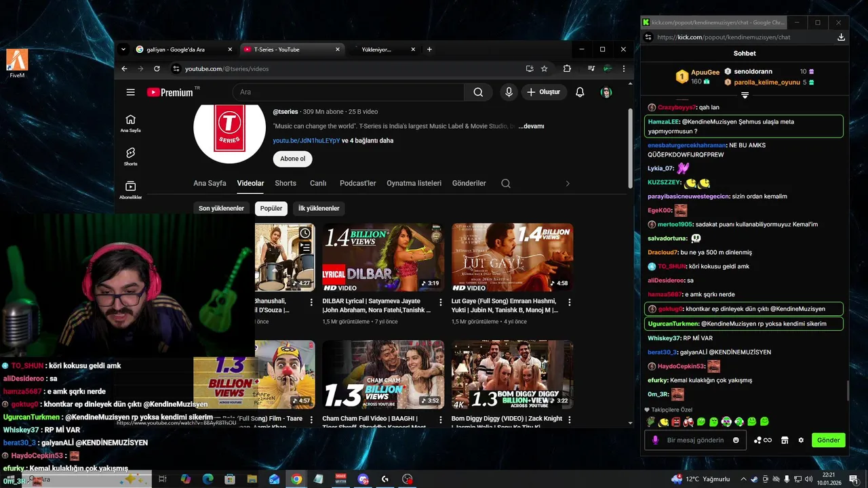Launch FiveM desktop shortcut

coord(17,63)
